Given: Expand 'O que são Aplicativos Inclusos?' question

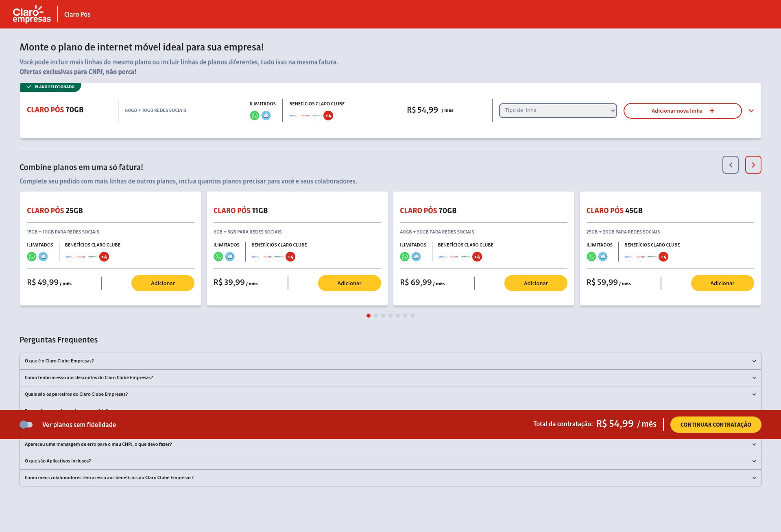Looking at the screenshot, I should pos(390,461).
